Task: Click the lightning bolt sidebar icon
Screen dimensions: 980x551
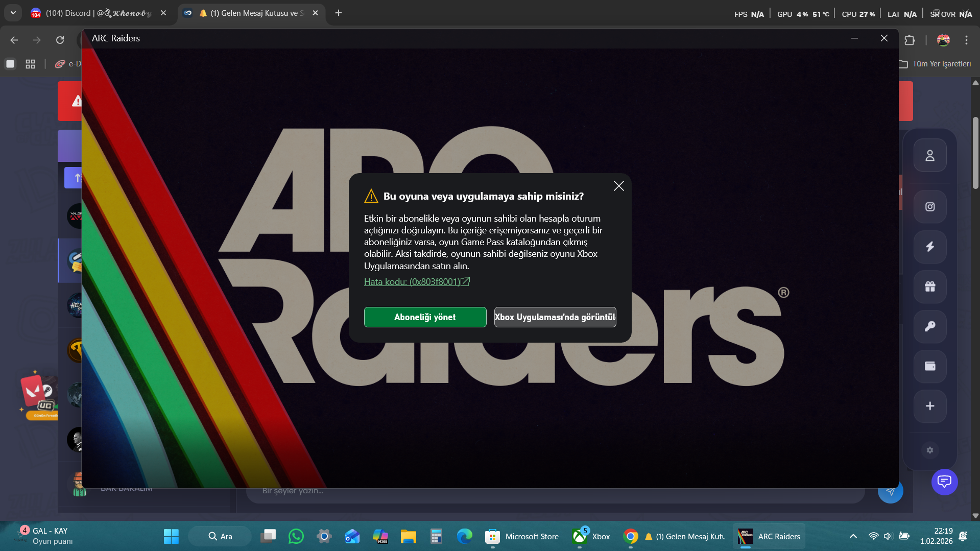Action: tap(930, 247)
